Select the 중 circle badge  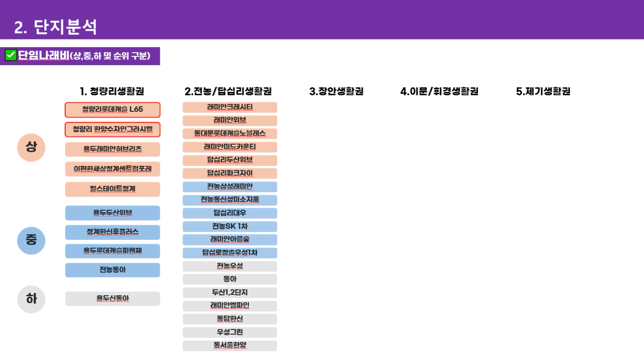(31, 240)
